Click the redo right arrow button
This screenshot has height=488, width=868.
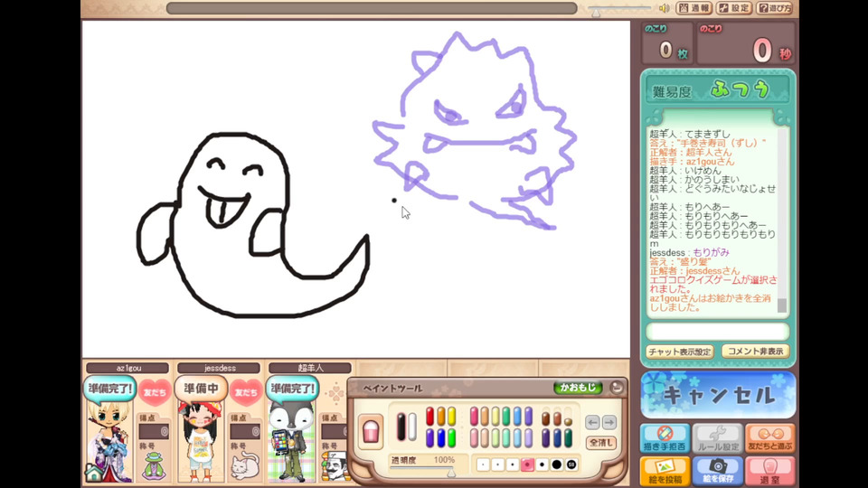(x=609, y=422)
